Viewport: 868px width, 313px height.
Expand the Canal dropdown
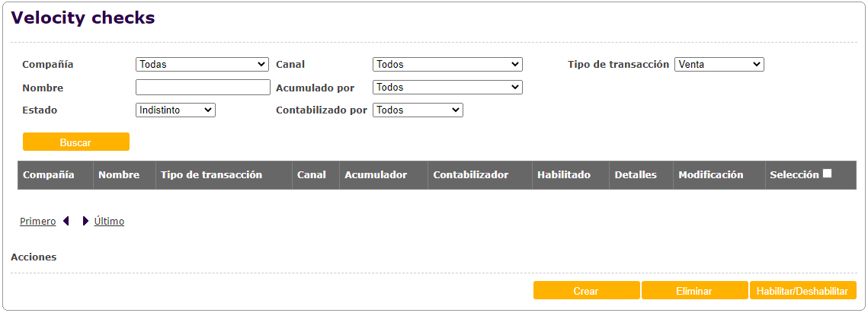[447, 65]
